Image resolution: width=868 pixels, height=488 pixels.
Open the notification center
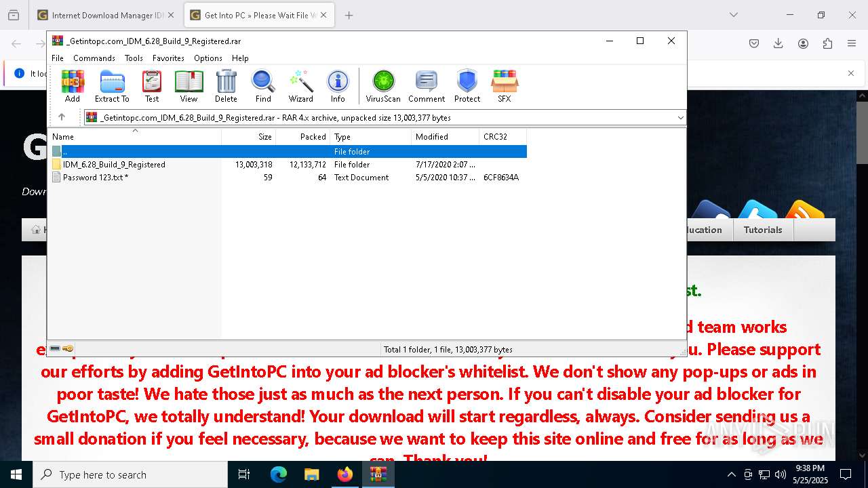846,474
